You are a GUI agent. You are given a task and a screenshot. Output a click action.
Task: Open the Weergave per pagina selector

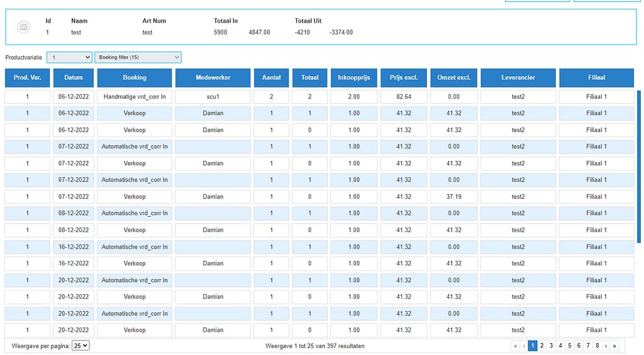(80, 346)
